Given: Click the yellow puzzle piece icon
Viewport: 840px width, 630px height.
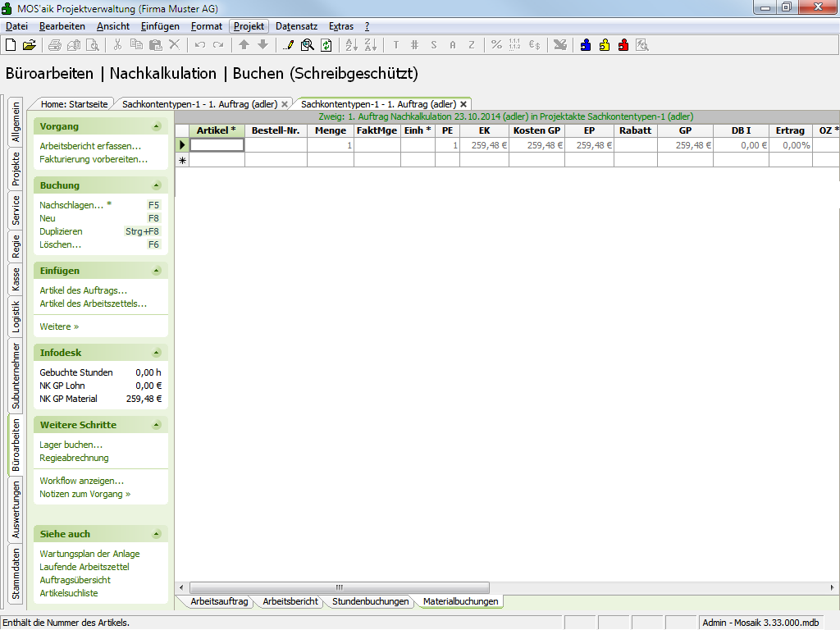Looking at the screenshot, I should (605, 45).
